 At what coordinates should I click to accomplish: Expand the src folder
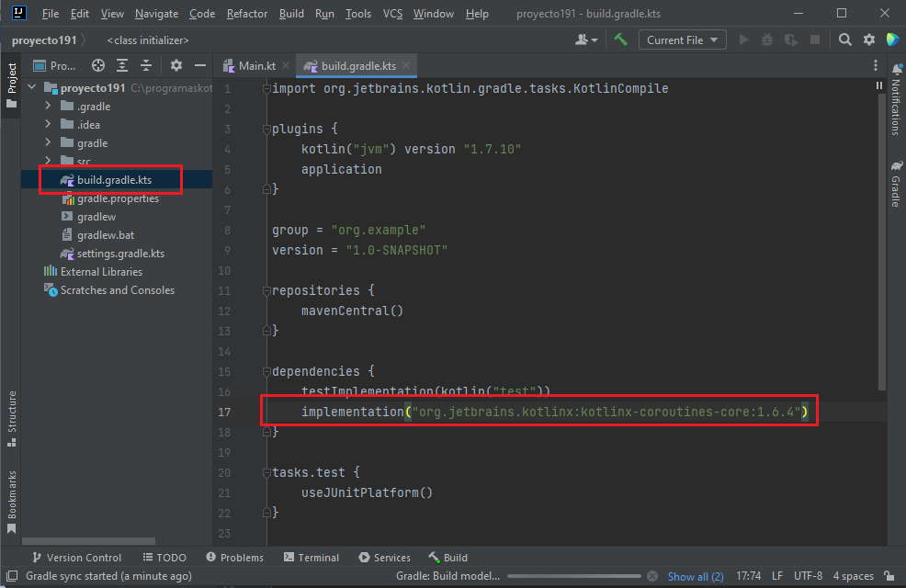[x=48, y=161]
